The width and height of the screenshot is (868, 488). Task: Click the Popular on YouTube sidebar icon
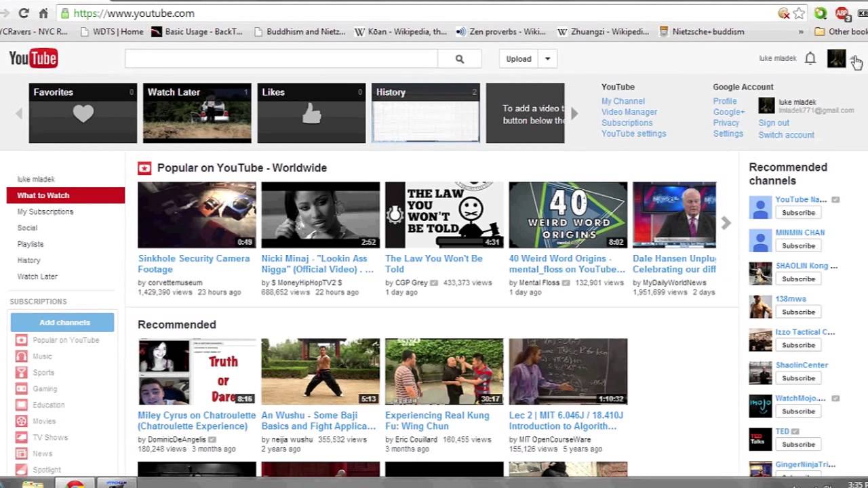pos(22,340)
